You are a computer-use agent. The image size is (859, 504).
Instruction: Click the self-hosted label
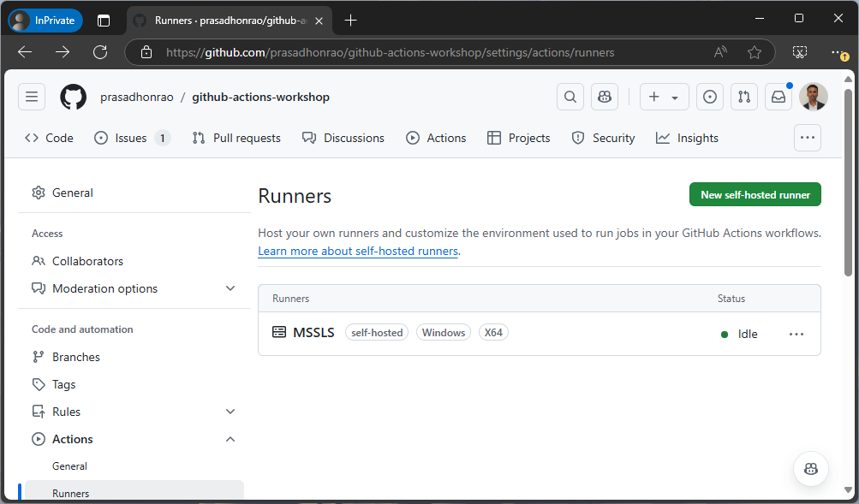377,332
